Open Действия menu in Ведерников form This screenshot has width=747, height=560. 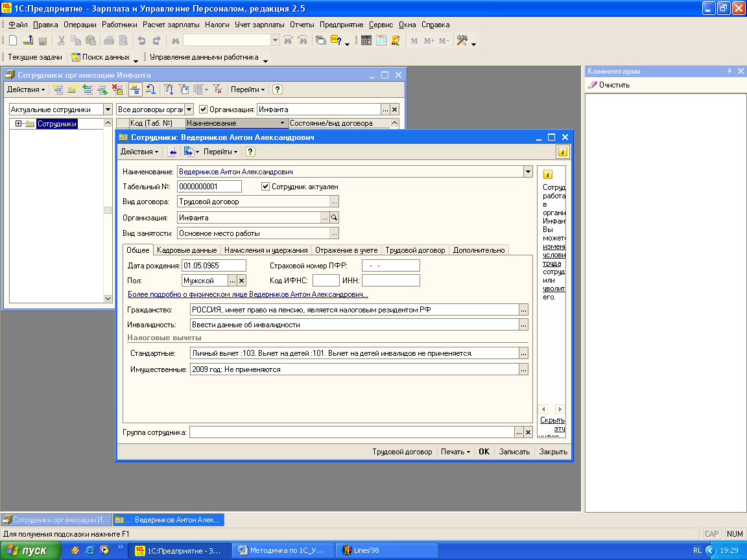click(x=139, y=152)
